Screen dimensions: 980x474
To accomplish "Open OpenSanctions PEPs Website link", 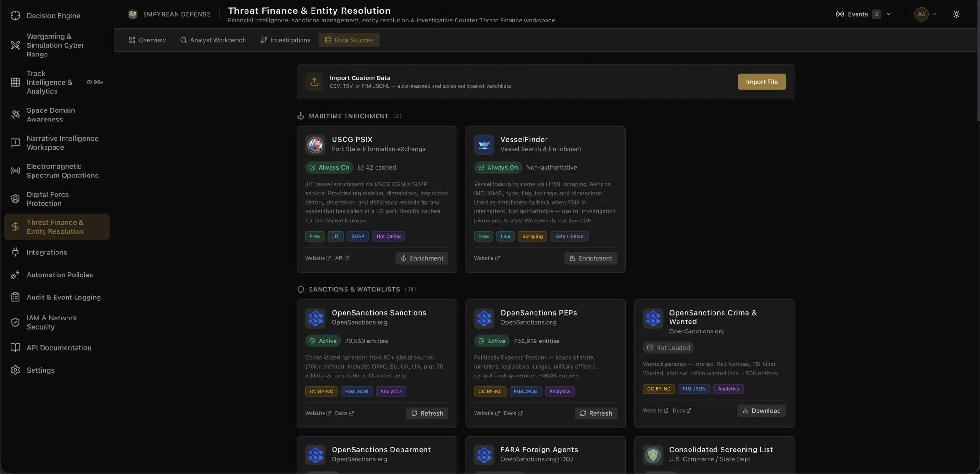I will coord(487,413).
